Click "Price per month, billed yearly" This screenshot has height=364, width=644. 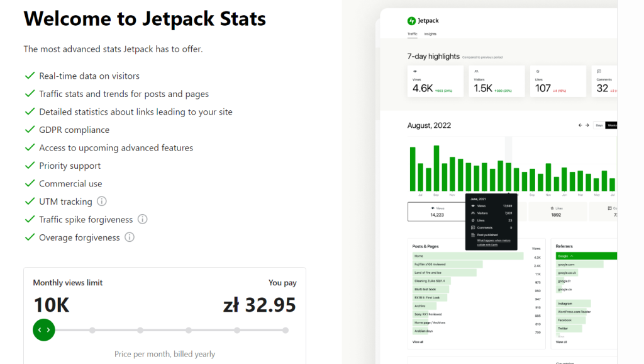pos(165,354)
